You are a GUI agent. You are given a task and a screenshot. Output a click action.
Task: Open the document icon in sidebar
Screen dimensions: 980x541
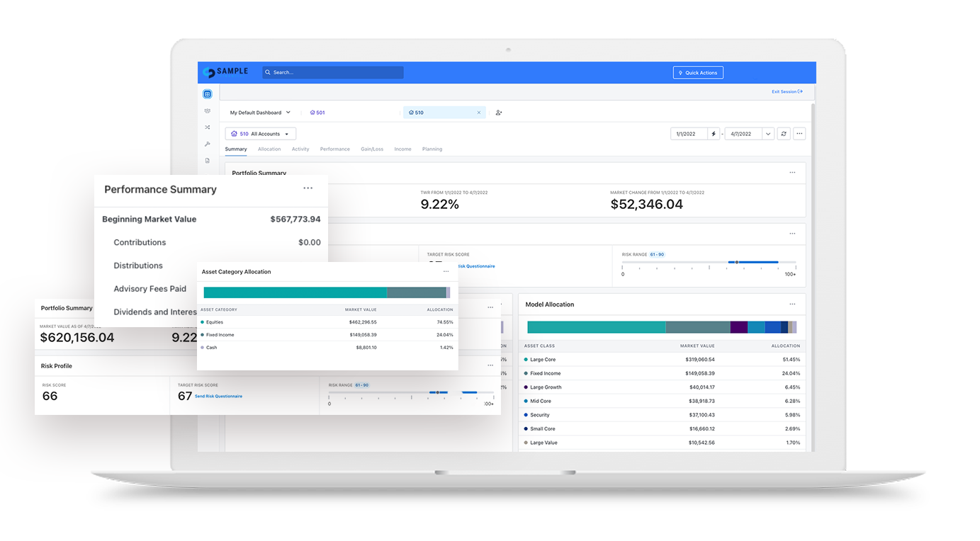coord(208,161)
